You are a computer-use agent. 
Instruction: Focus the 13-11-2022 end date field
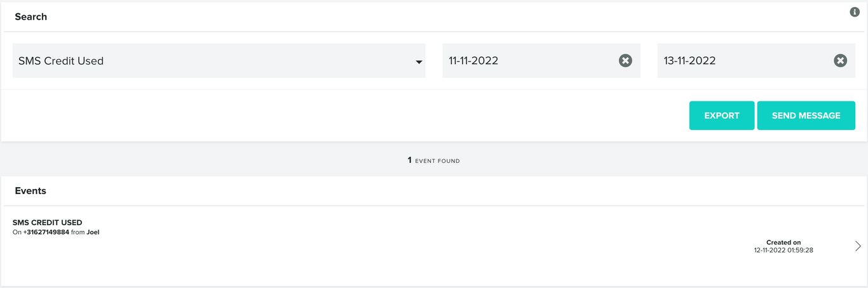740,61
